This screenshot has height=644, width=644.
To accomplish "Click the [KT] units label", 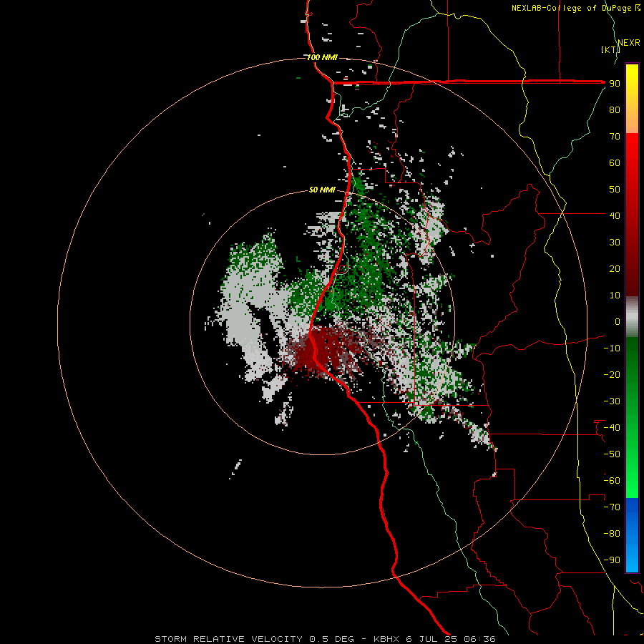I will coord(610,49).
